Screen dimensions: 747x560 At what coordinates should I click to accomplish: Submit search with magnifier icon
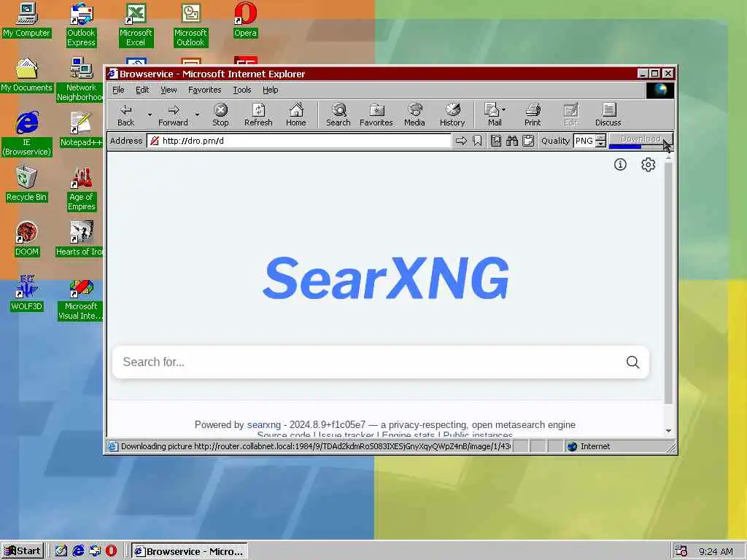(632, 362)
